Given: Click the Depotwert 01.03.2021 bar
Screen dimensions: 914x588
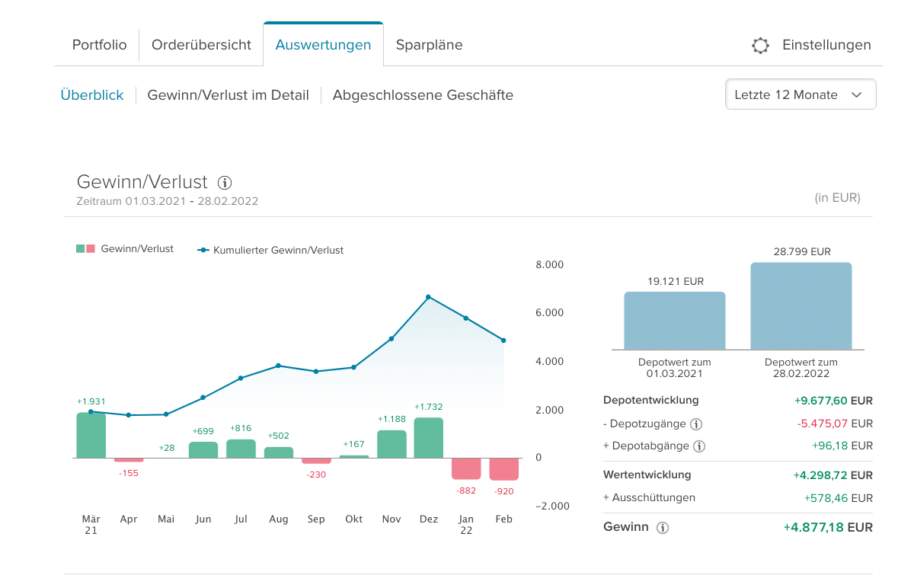Looking at the screenshot, I should [675, 321].
